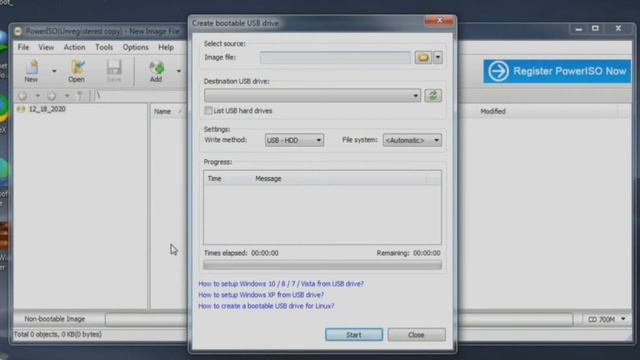This screenshot has height=360, width=640.
Task: Open the forward history dropdown arrow
Action: coord(67,96)
